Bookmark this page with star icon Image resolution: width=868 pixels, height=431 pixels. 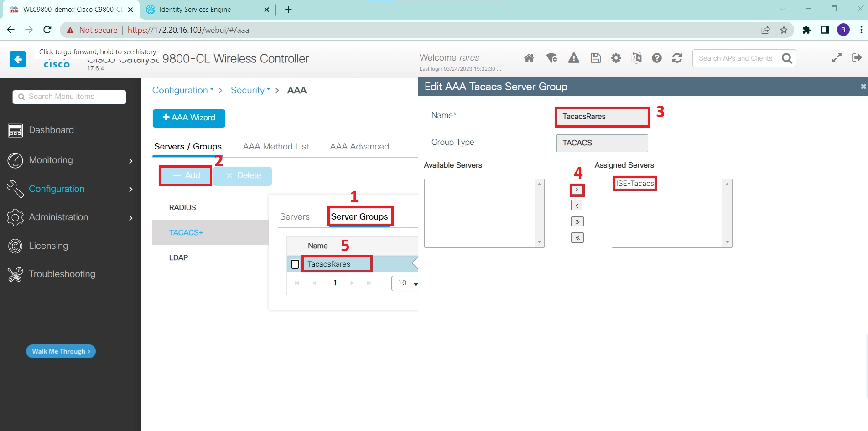click(784, 30)
